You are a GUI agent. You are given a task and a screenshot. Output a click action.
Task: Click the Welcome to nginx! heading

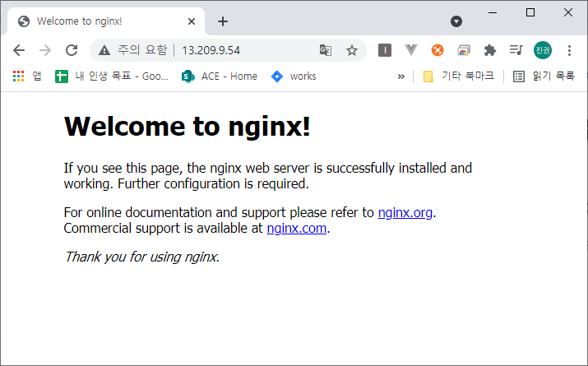pos(188,126)
